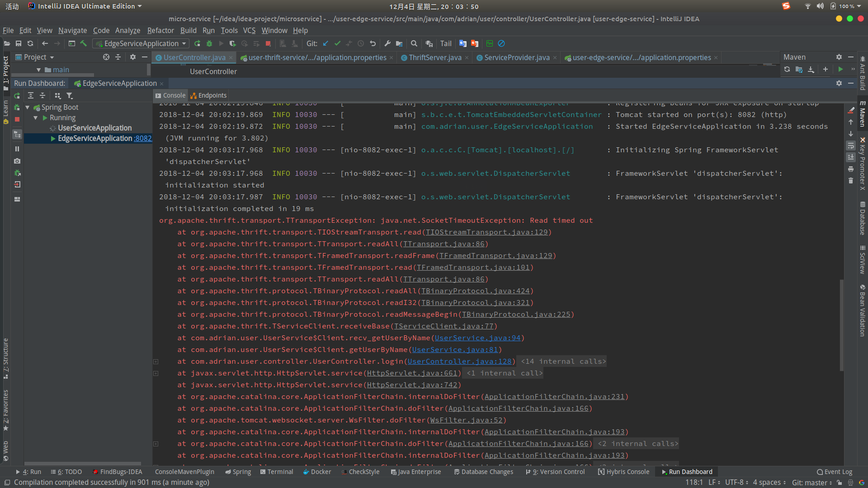This screenshot has width=868, height=488.
Task: Click the Back navigation arrow
Action: tap(45, 43)
